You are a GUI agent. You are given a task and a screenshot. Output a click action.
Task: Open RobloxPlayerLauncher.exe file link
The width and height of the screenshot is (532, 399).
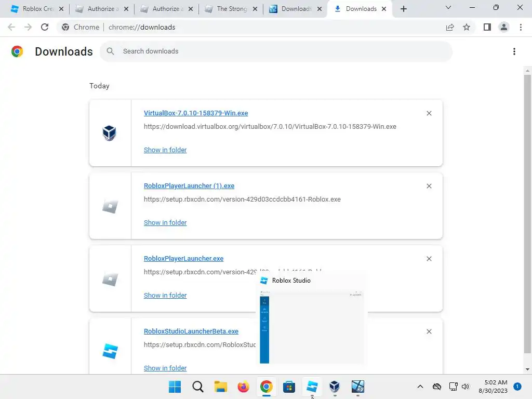coord(183,259)
